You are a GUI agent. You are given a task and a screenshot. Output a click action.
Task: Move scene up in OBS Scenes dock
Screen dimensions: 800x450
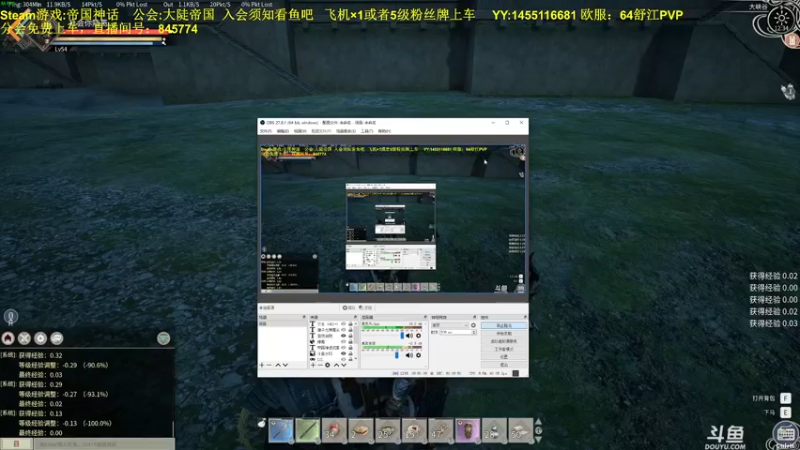click(278, 365)
